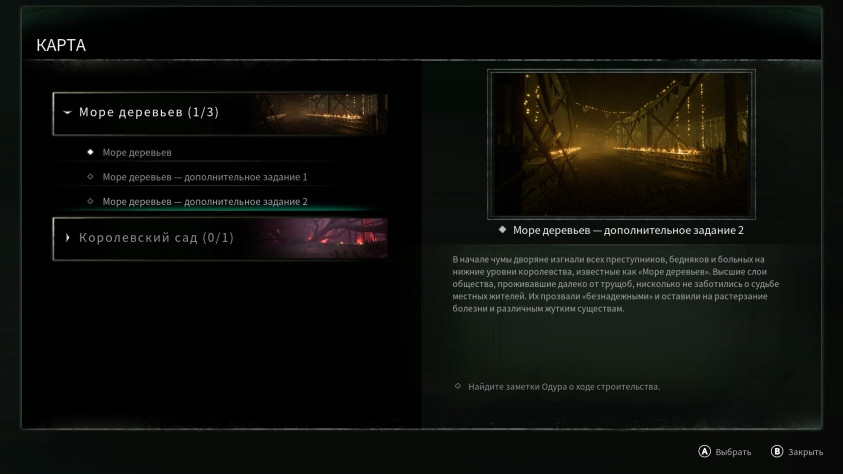Click the candlelit bridge preview image
The image size is (843, 474).
[x=621, y=144]
